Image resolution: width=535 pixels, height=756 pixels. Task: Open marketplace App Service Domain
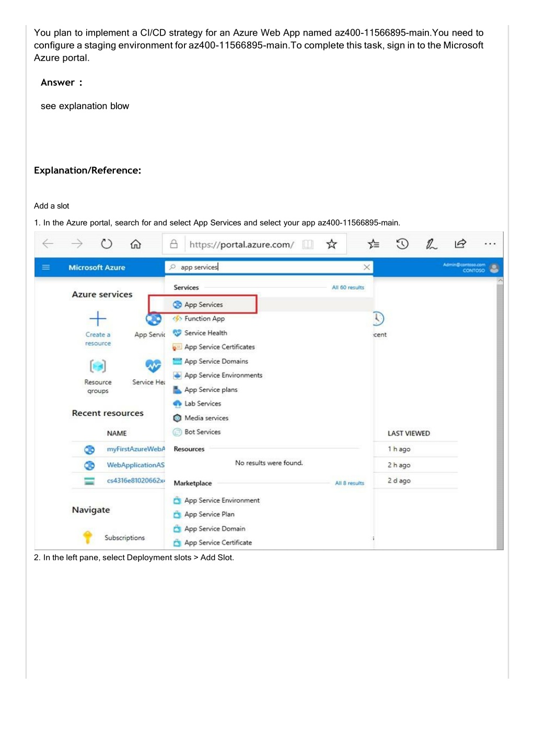pyautogui.click(x=214, y=529)
